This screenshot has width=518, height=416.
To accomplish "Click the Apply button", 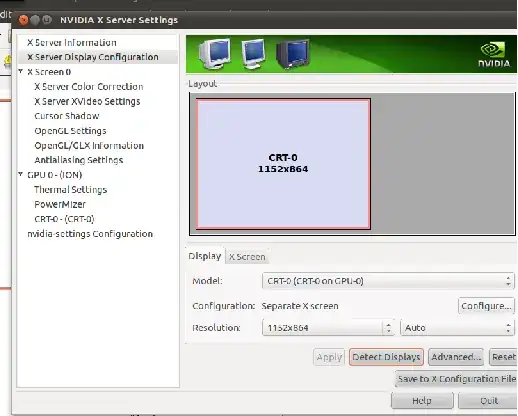I will pos(329,357).
